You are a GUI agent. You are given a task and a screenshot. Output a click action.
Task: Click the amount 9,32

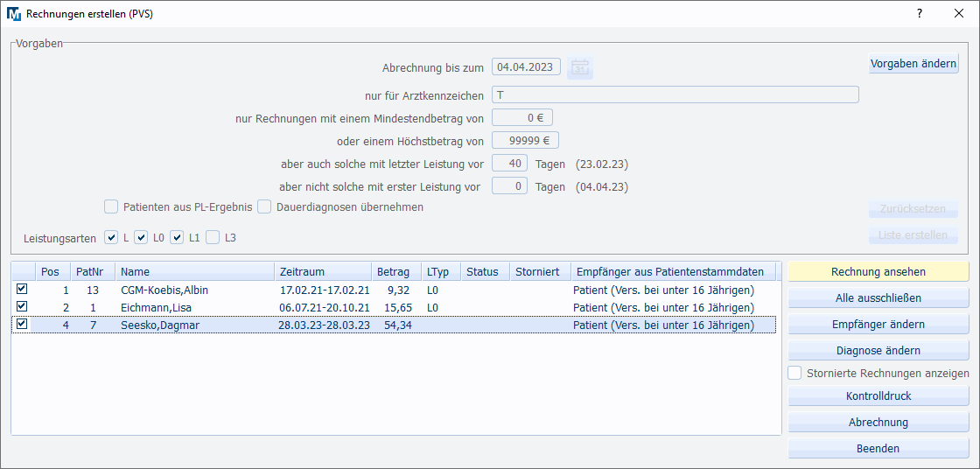point(399,290)
